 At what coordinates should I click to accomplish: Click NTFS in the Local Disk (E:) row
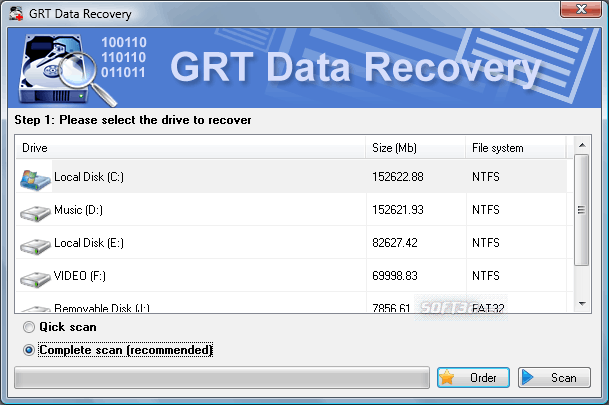pos(485,243)
